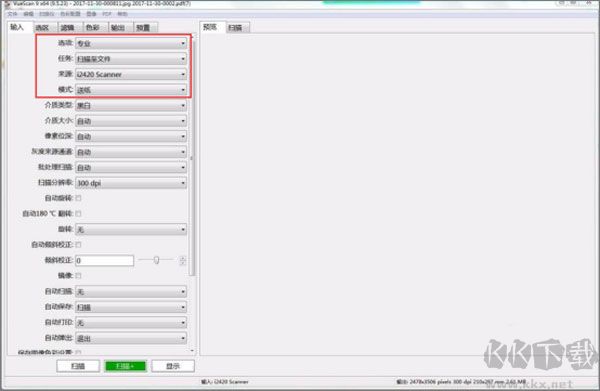Image resolution: width=600 pixels, height=391 pixels.
Task: Expand the Media type dropdown
Action: tap(131, 105)
